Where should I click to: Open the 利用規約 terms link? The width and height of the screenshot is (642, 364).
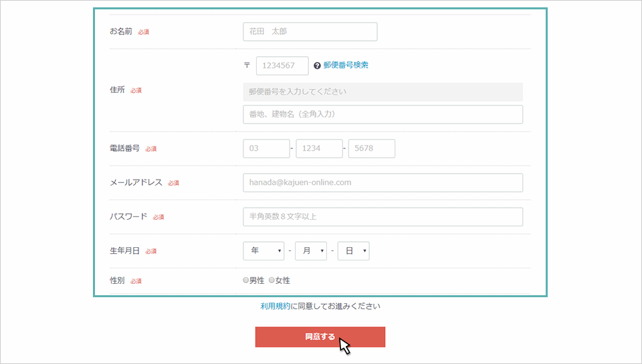point(276,307)
